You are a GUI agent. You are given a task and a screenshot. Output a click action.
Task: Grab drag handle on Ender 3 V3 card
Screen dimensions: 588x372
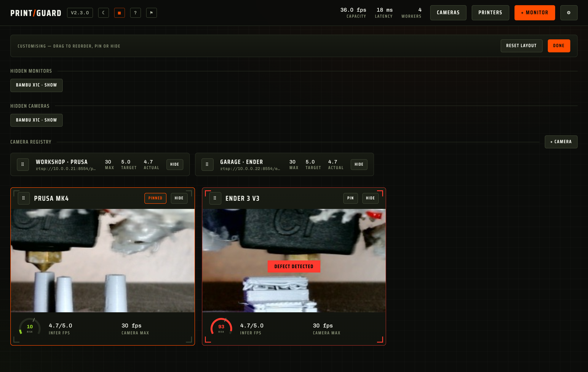(x=215, y=198)
